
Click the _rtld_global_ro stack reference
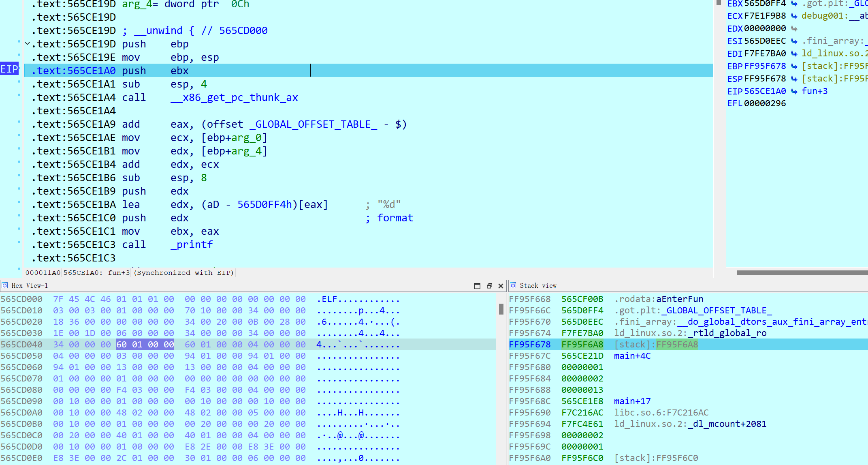pos(727,333)
